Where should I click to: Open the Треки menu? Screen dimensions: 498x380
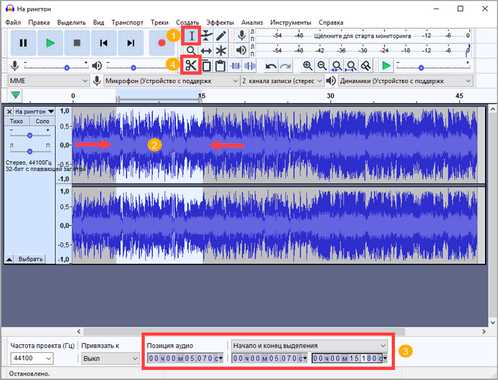coord(159,22)
